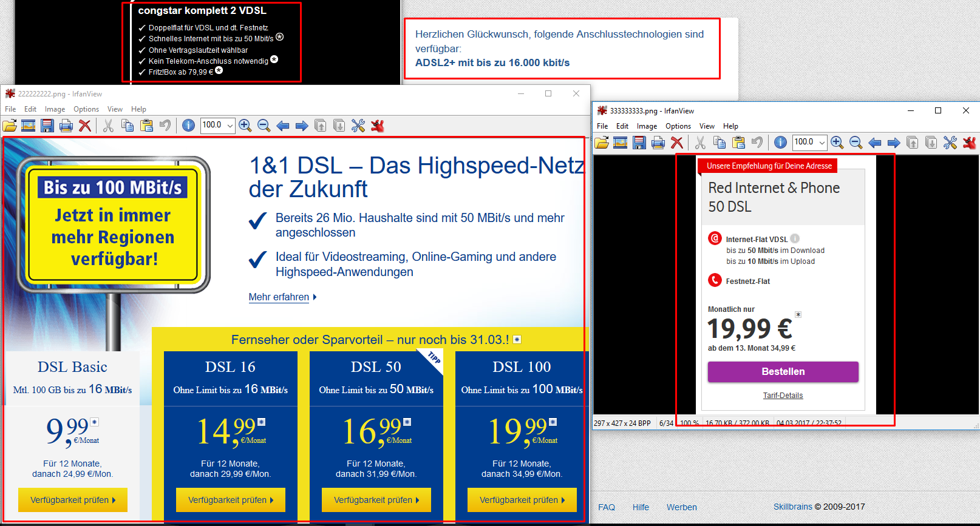The width and height of the screenshot is (980, 526).
Task: About IrfanView red cat in 333333333.png window
Action: point(970,143)
